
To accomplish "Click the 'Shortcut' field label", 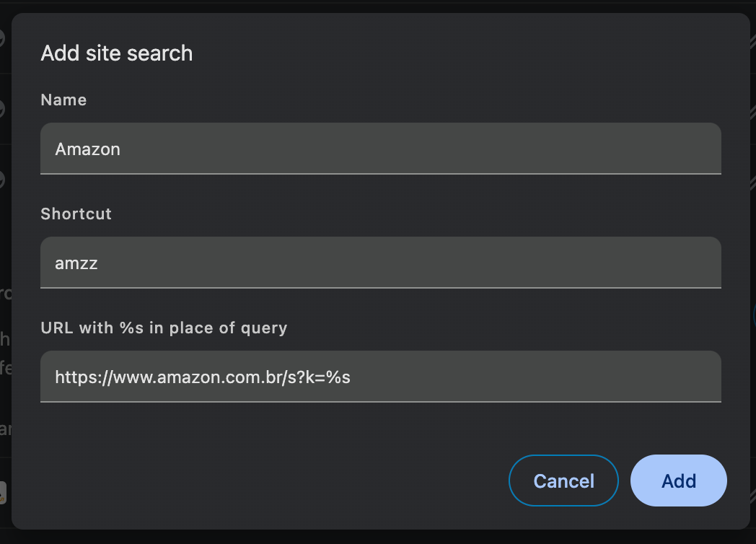I will click(76, 214).
